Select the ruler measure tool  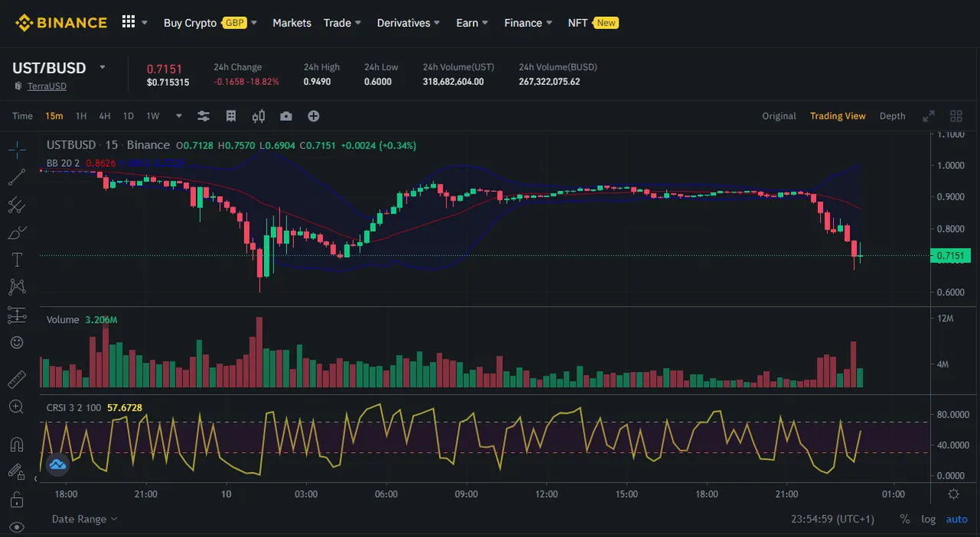(17, 379)
